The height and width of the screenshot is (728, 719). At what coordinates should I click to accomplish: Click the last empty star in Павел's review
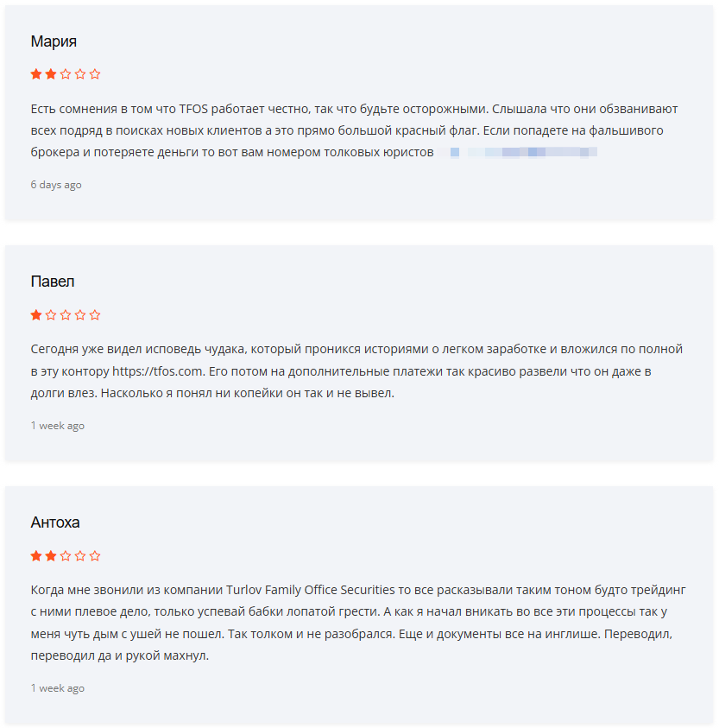[95, 315]
